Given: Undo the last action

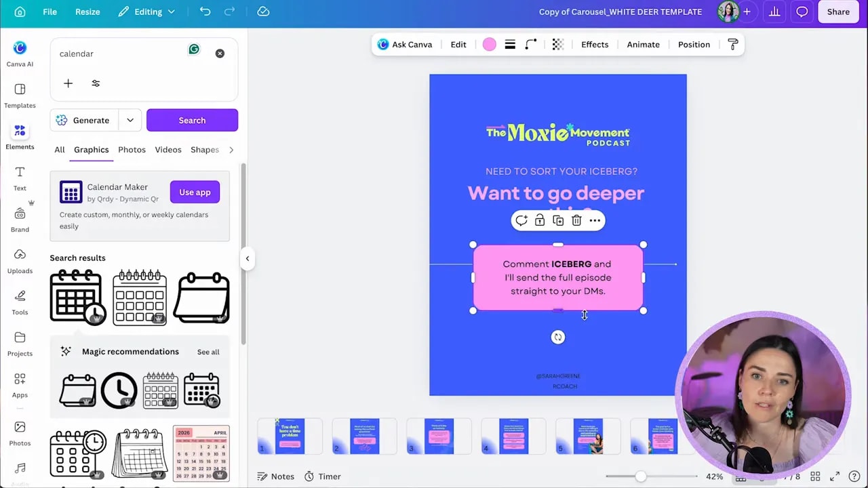Looking at the screenshot, I should (x=205, y=12).
